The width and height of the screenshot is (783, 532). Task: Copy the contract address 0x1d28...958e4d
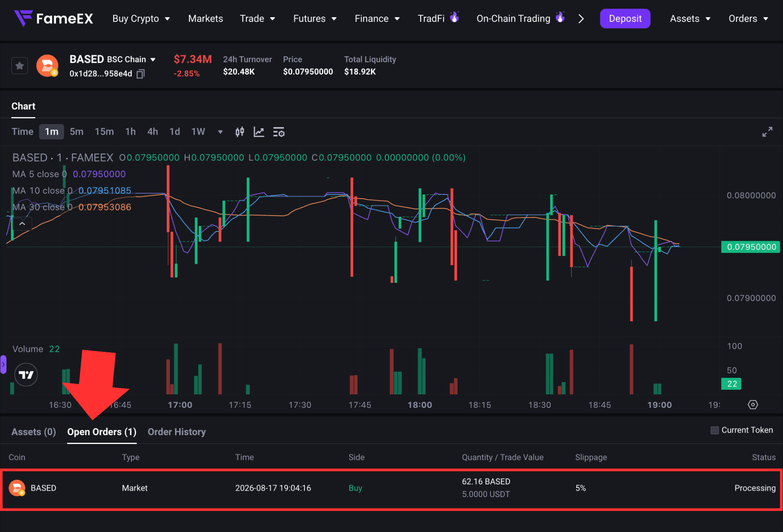(x=141, y=74)
